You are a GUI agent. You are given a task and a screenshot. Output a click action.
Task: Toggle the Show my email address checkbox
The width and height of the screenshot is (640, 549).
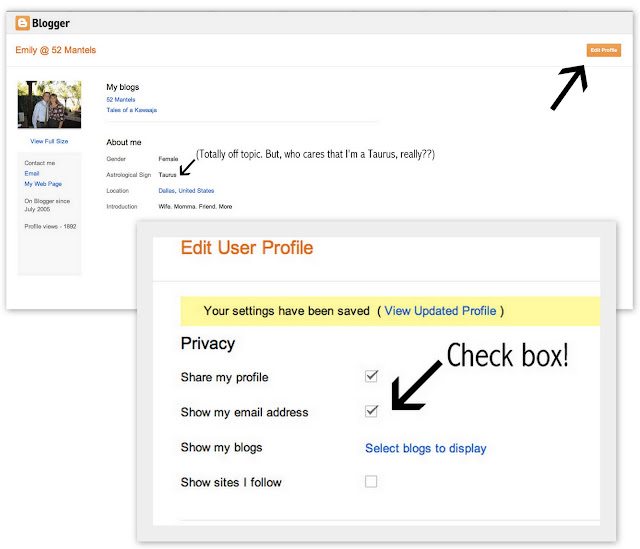click(371, 411)
